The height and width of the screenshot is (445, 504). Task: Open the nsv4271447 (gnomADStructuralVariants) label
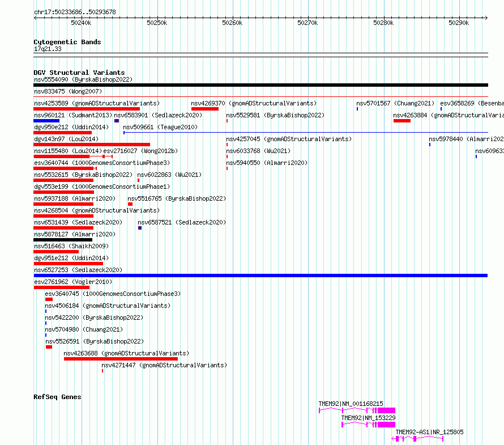[164, 365]
